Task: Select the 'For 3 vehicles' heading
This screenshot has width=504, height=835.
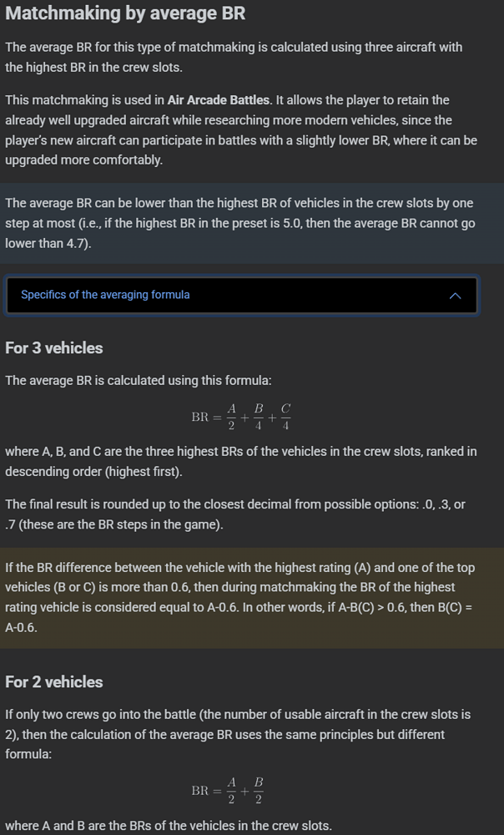Action: (x=54, y=348)
